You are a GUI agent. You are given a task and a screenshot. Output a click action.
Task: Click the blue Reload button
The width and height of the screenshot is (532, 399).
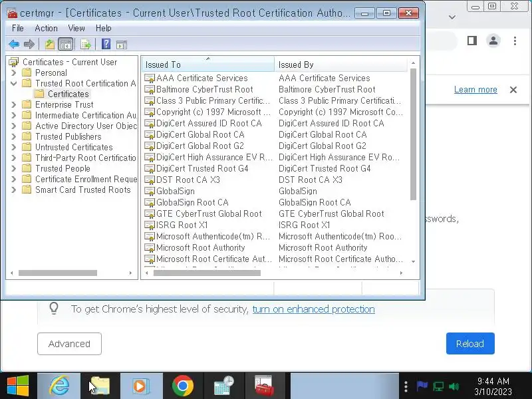click(x=470, y=344)
